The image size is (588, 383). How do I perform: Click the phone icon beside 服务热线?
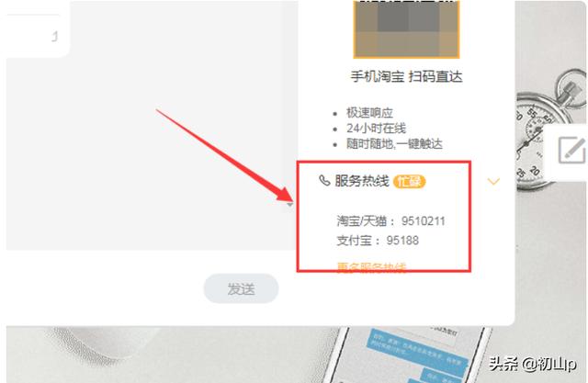(324, 181)
